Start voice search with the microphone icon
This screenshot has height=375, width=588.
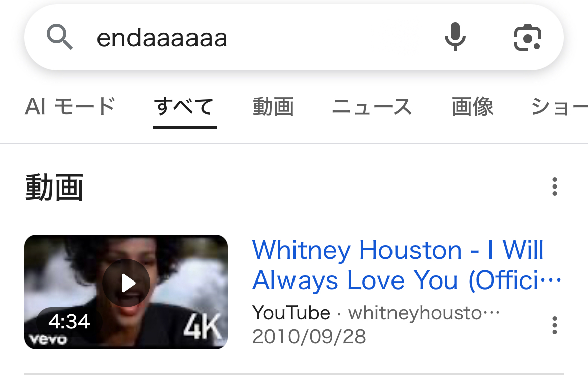click(x=455, y=36)
